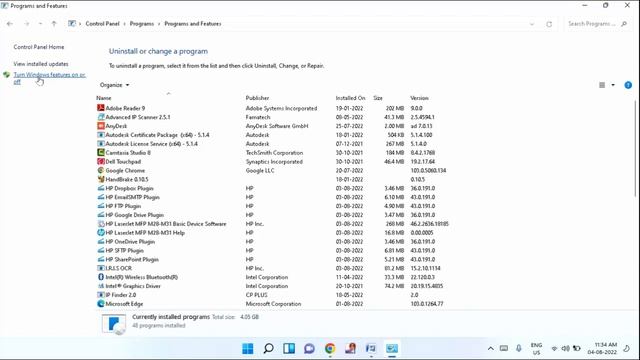Click the vertical scrollbar of program list
Screen dimensions: 640x360
[x=636, y=148]
